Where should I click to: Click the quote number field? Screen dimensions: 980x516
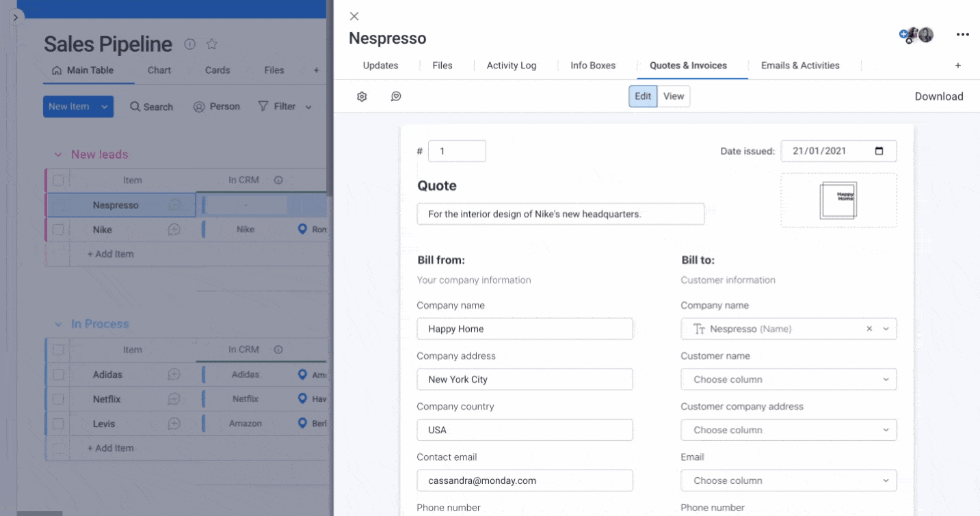pyautogui.click(x=457, y=151)
